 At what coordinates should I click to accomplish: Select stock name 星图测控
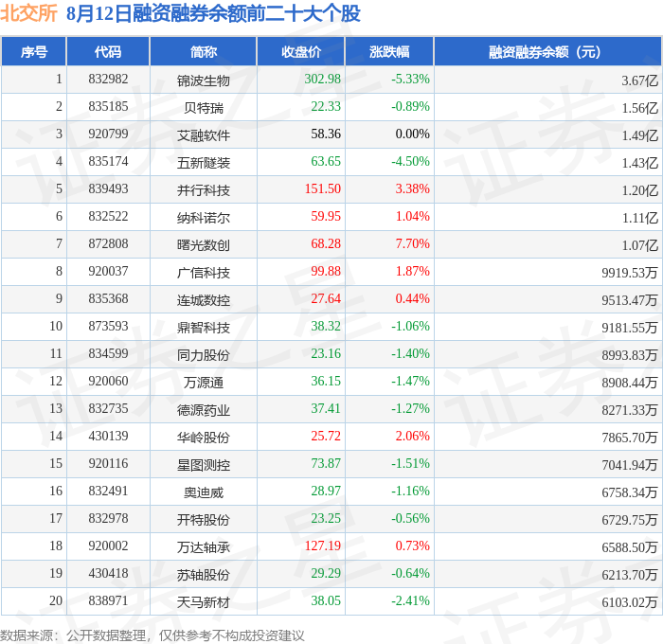(x=204, y=465)
